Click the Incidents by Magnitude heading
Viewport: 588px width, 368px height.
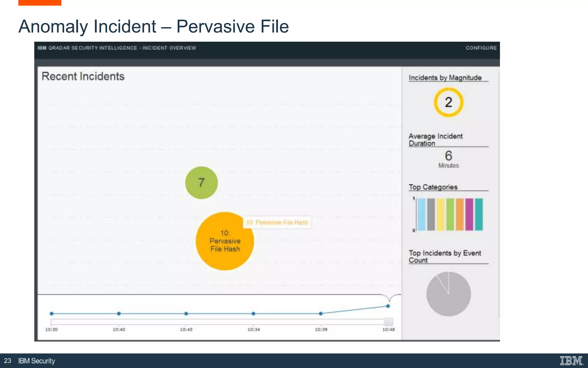pos(445,78)
